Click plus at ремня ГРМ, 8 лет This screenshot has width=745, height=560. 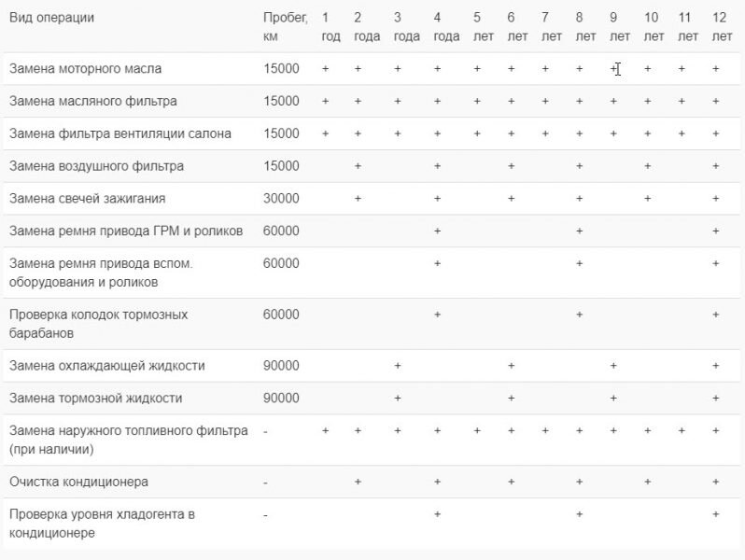coord(579,231)
